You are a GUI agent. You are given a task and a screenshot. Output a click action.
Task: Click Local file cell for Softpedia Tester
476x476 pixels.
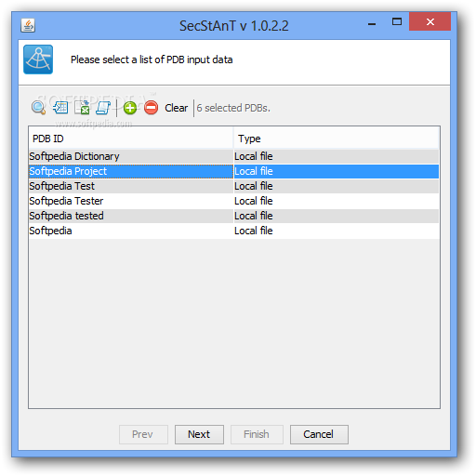point(337,201)
